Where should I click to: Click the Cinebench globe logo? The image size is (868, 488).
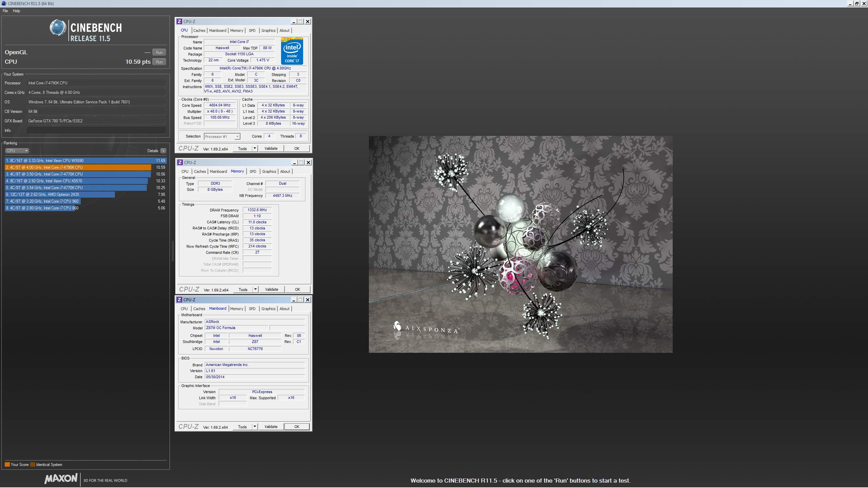(58, 28)
